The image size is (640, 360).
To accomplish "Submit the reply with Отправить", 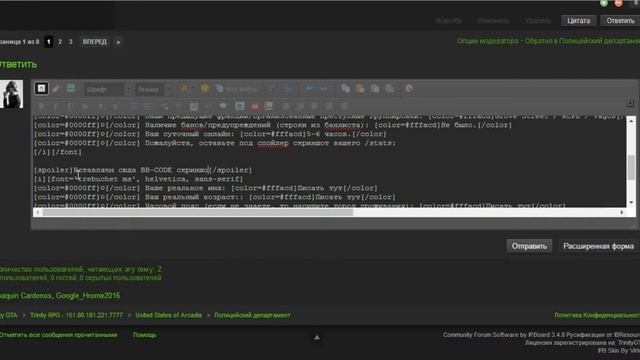I will click(529, 246).
